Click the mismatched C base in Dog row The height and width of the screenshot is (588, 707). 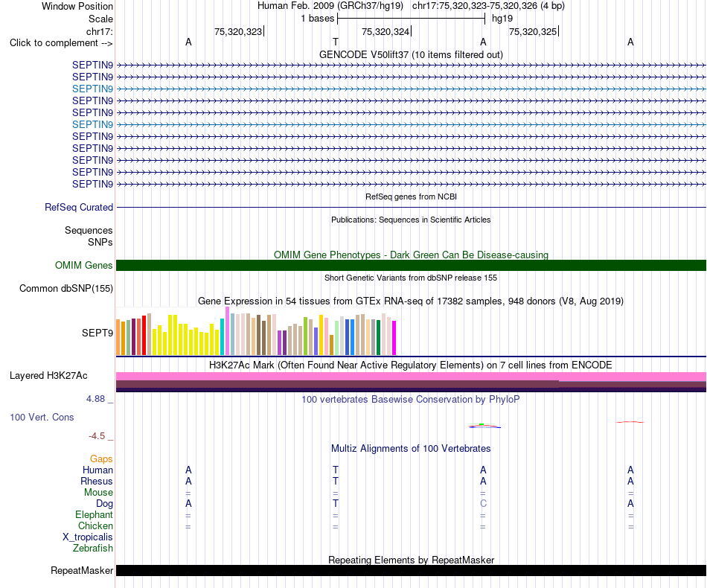tap(483, 503)
